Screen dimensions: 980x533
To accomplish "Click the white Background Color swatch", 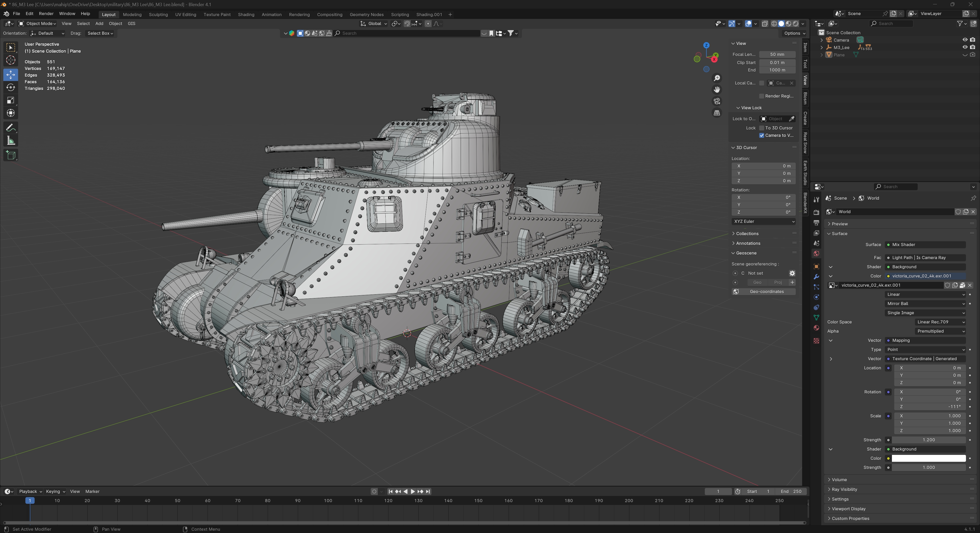I will [928, 458].
